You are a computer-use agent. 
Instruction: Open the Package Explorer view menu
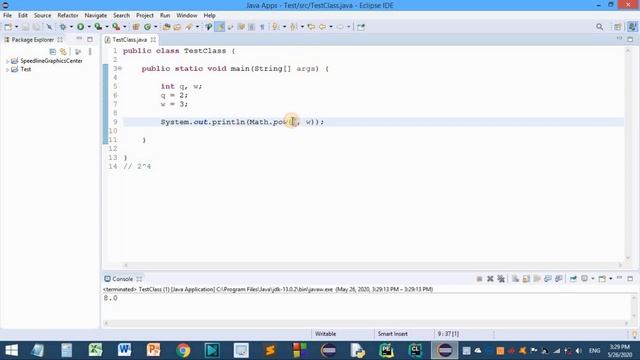90,51
